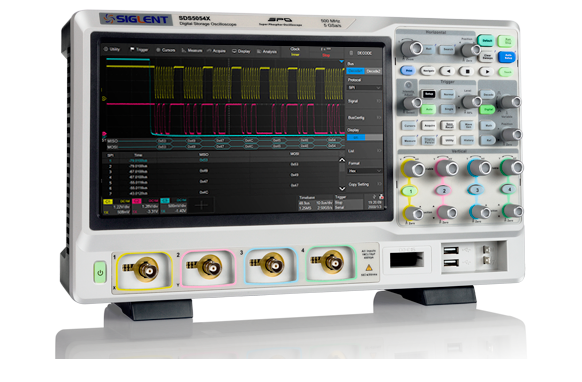582x382 pixels.
Task: Tap the Analysis icon in top menu bar
Action: pyautogui.click(x=267, y=52)
